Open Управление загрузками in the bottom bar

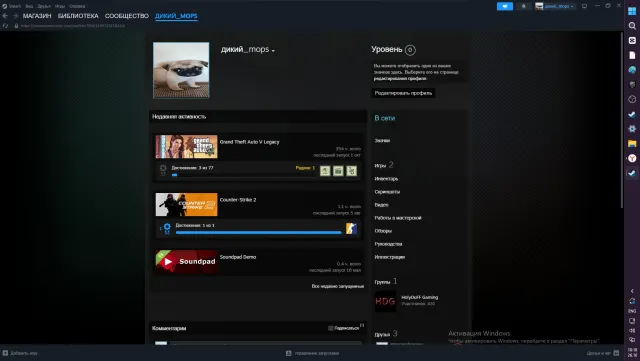pyautogui.click(x=312, y=353)
